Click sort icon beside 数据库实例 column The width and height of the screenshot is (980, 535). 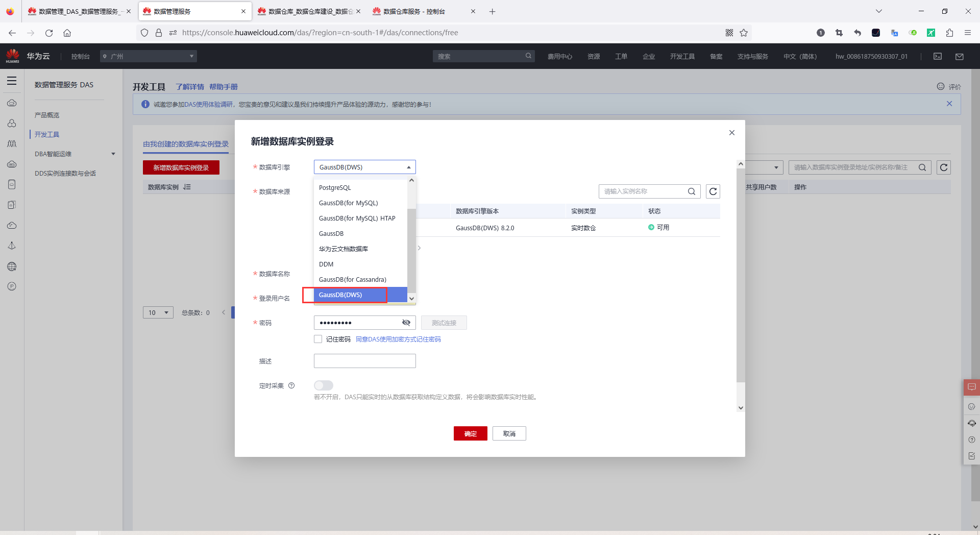click(x=187, y=187)
